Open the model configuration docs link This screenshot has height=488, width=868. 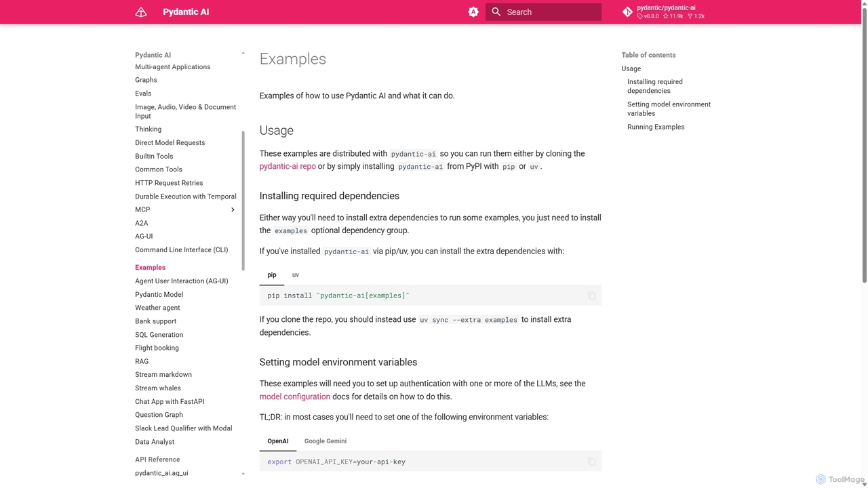295,396
